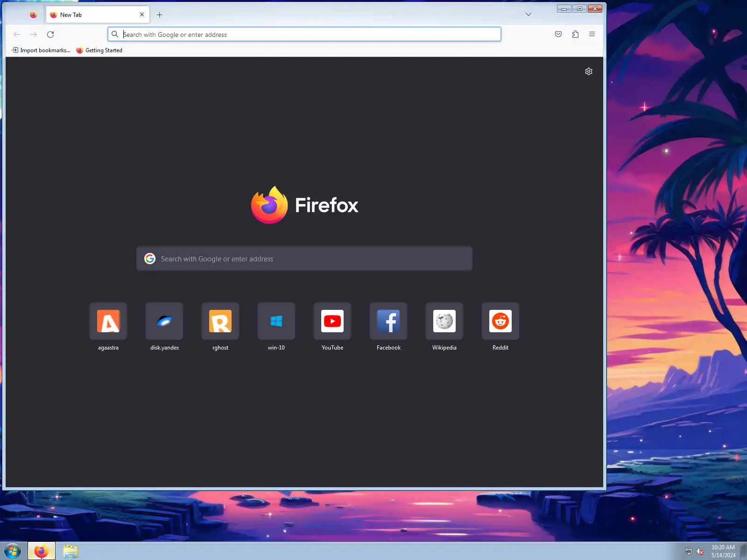Open Getting Started bookmark
747x560 pixels.
(99, 50)
